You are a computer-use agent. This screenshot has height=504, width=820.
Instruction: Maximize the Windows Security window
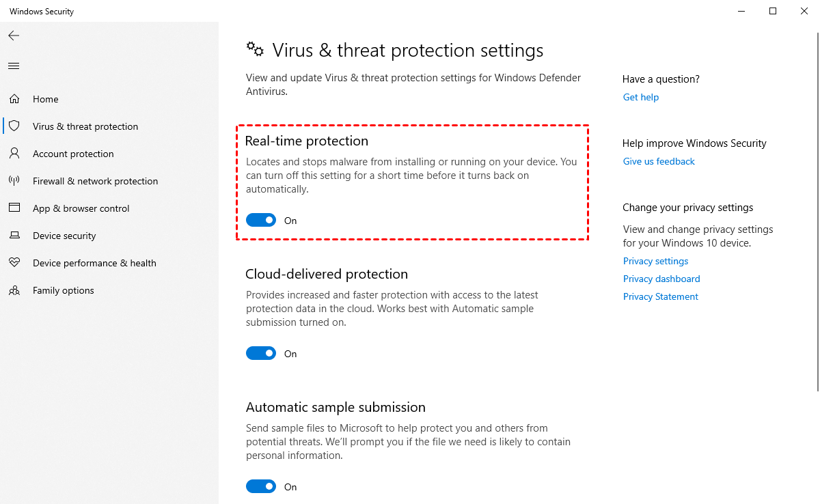point(773,11)
